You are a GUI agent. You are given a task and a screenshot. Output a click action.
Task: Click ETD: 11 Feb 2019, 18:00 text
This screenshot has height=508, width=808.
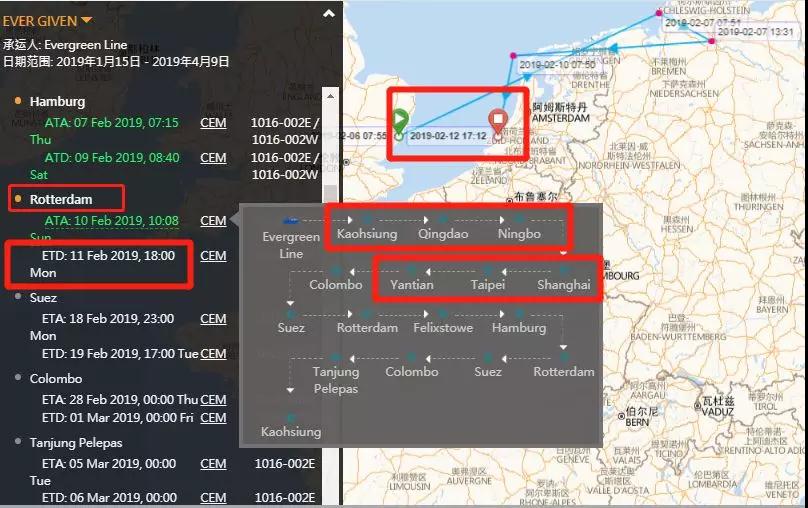coord(108,256)
